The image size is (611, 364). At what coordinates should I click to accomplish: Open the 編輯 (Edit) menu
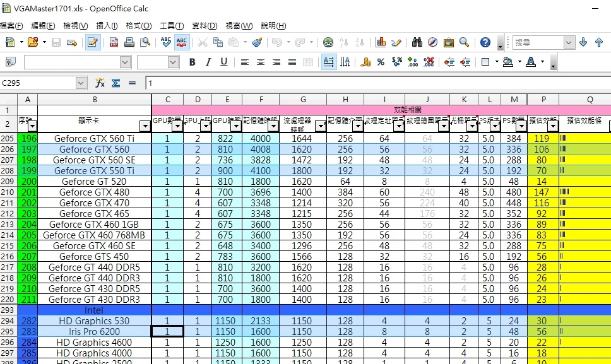43,26
